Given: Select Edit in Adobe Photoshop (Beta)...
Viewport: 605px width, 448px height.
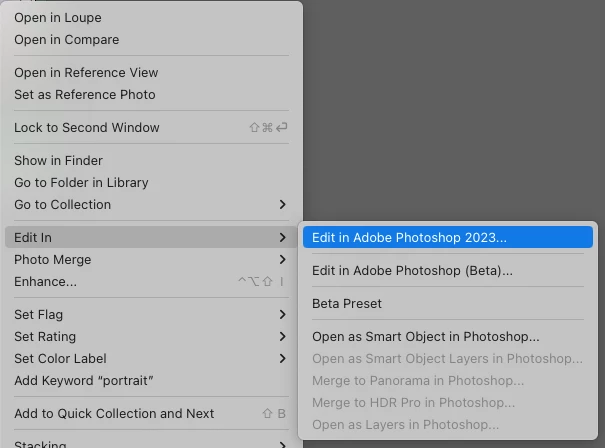Looking at the screenshot, I should click(448, 270).
